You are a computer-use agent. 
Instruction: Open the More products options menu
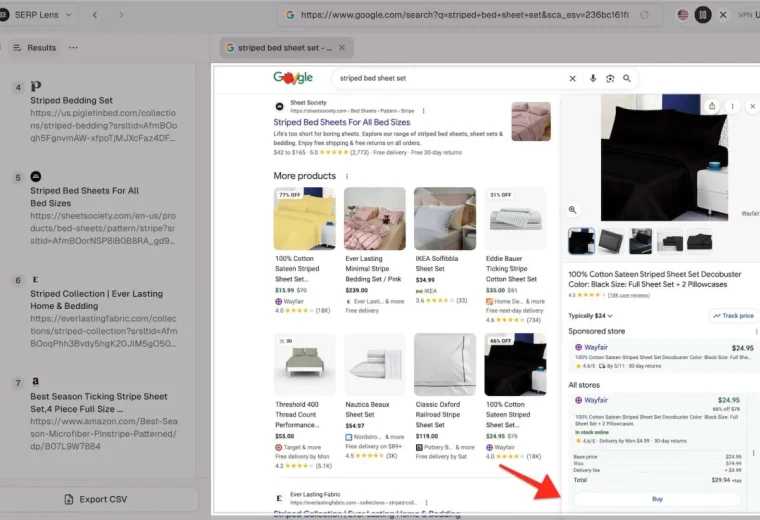(x=347, y=176)
